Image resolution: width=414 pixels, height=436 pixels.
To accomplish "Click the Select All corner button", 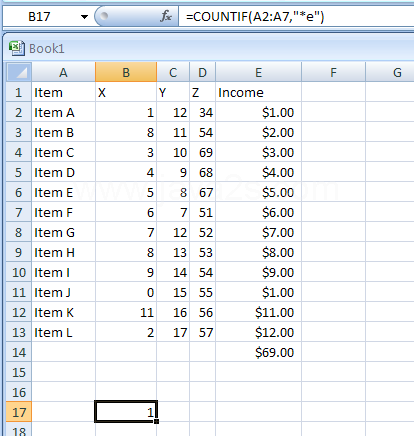I will click(19, 72).
